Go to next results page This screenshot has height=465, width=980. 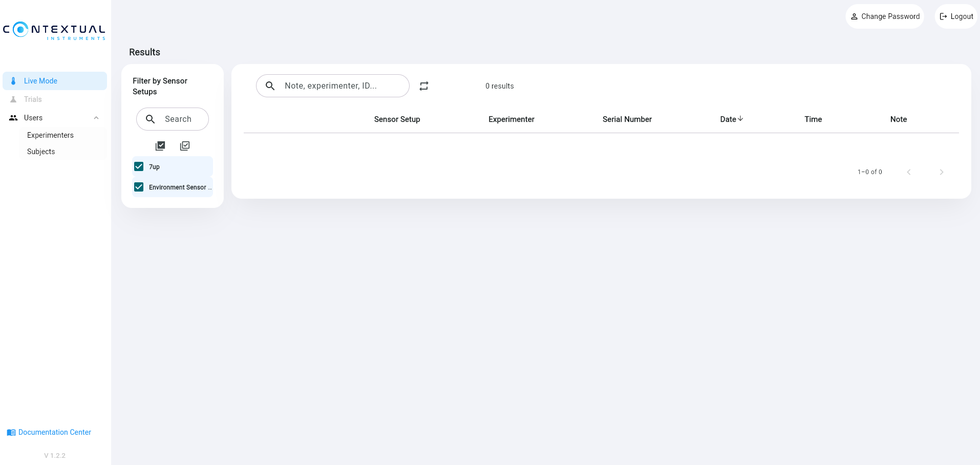pos(941,172)
